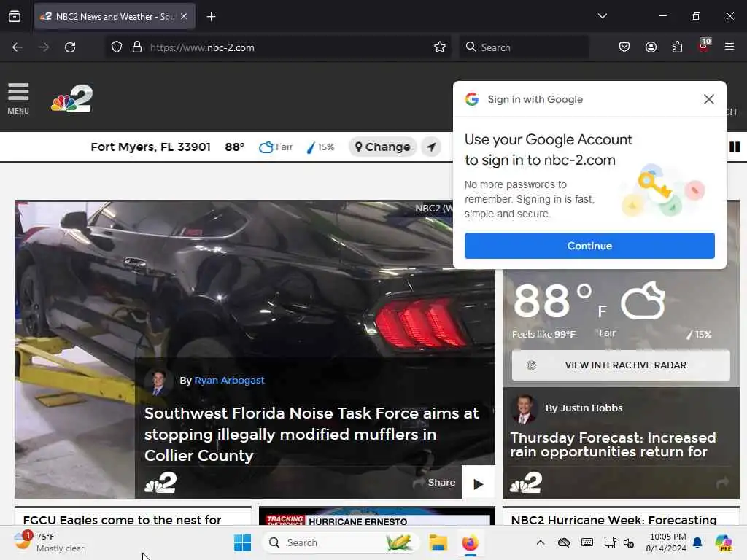Image resolution: width=747 pixels, height=560 pixels.
Task: Click the Firefox taskbar icon
Action: [470, 542]
